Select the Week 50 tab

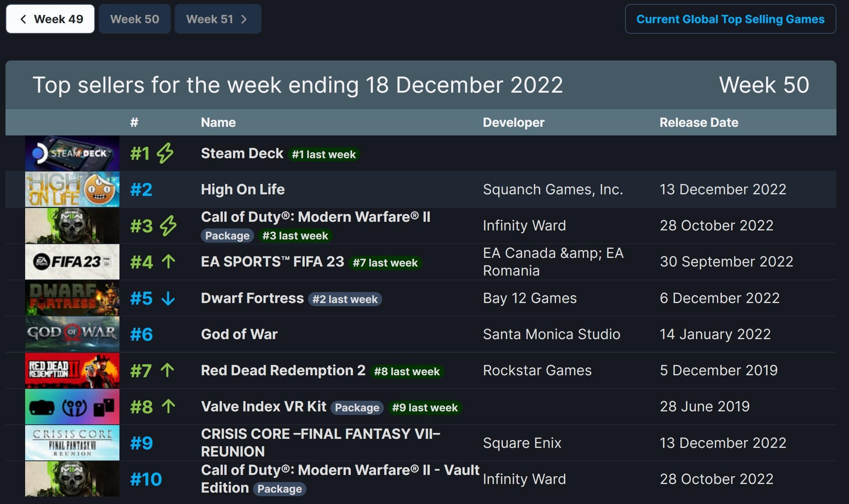[134, 18]
